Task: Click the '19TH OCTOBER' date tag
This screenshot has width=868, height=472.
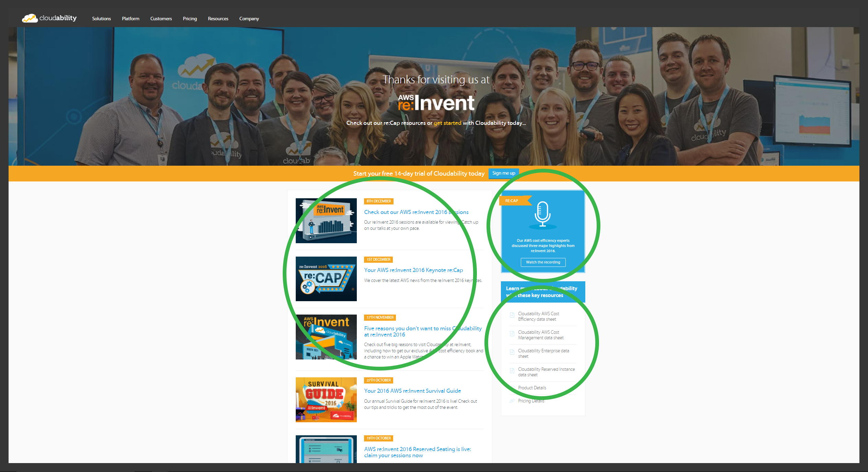Action: coord(378,438)
